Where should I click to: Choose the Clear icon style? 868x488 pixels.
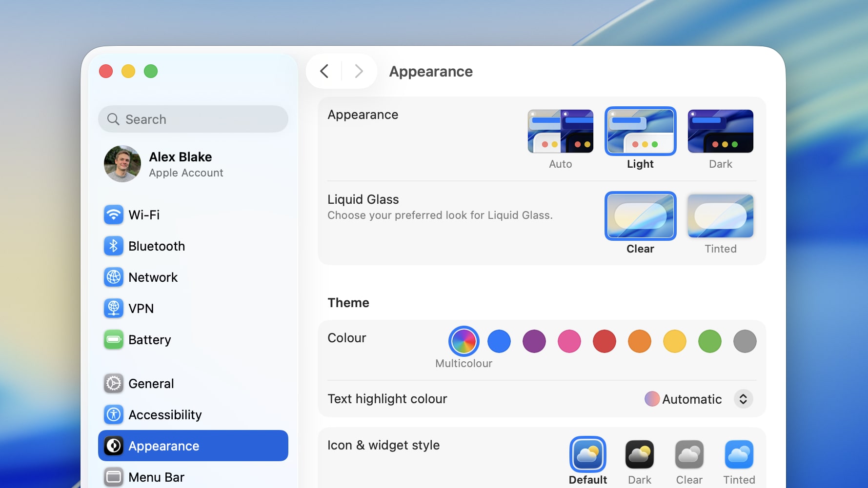[689, 453]
